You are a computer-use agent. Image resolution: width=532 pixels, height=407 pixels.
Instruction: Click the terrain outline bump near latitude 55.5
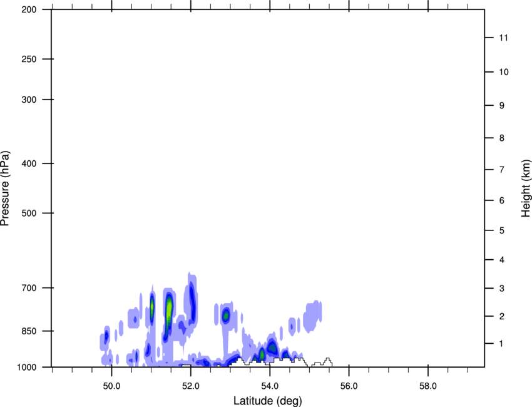(x=327, y=362)
